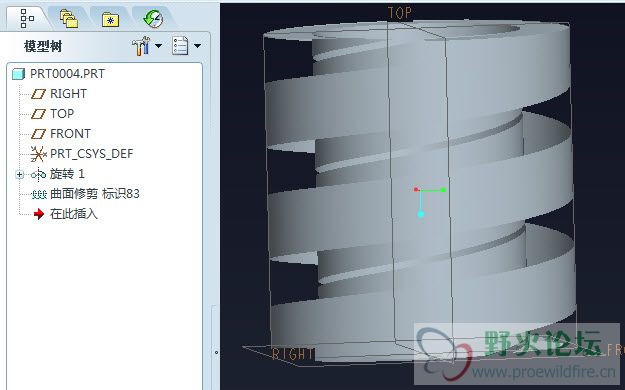The height and width of the screenshot is (390, 625).
Task: Open the Settings dropdown arrow beside hammer
Action: pos(159,46)
